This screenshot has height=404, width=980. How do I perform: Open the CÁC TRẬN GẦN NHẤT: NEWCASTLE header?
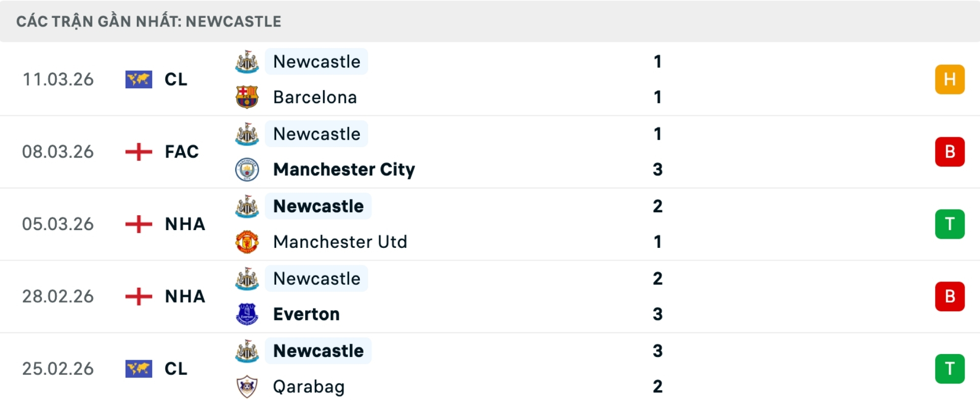pyautogui.click(x=148, y=21)
